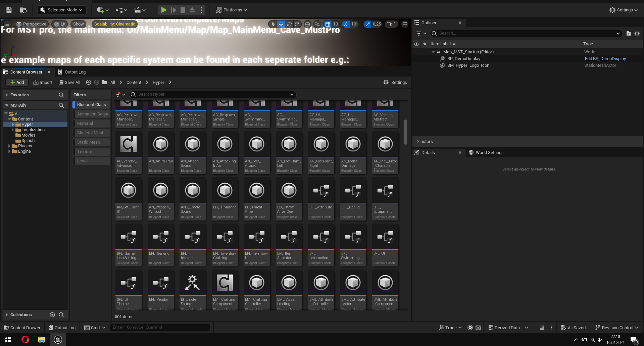Expand the Favorites section
Image resolution: width=644 pixels, height=346 pixels.
(x=7, y=95)
